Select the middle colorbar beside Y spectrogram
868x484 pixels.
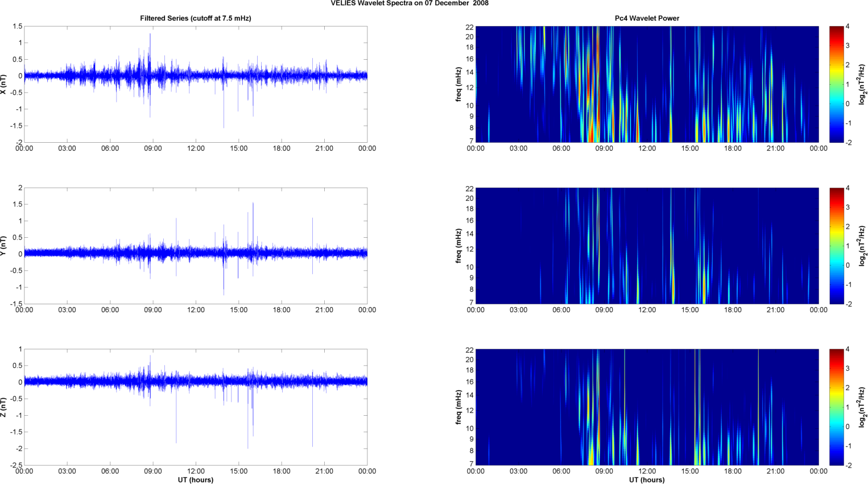pos(837,246)
